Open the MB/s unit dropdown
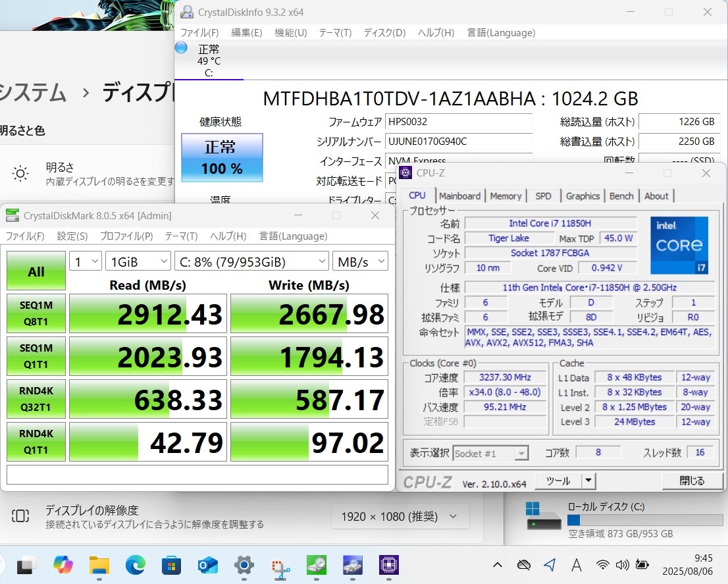728x584 pixels. [x=360, y=261]
